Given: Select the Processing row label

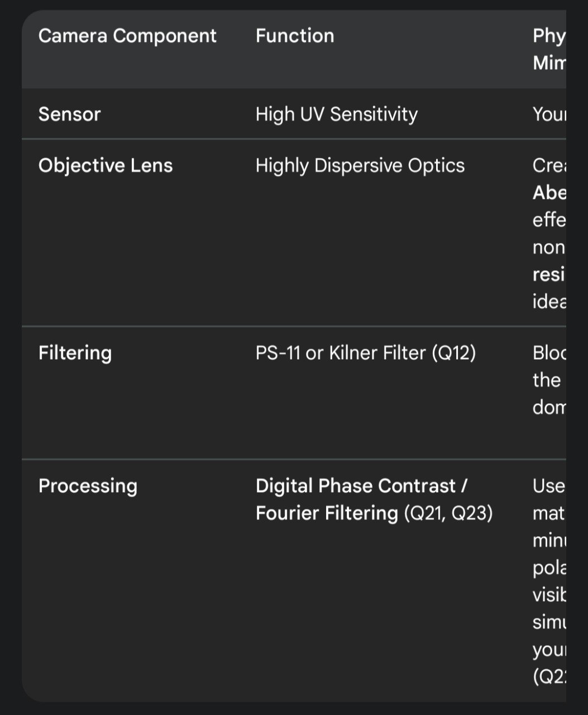Looking at the screenshot, I should click(88, 486).
